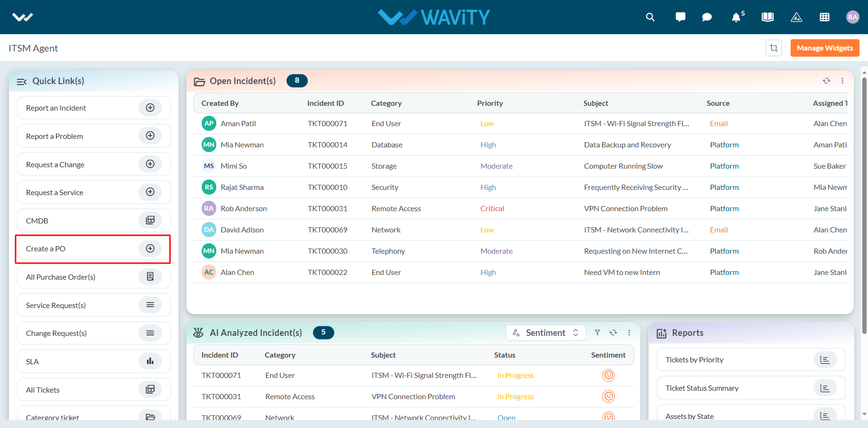The width and height of the screenshot is (868, 428).
Task: Click the open incidents count badge 8
Action: click(297, 81)
